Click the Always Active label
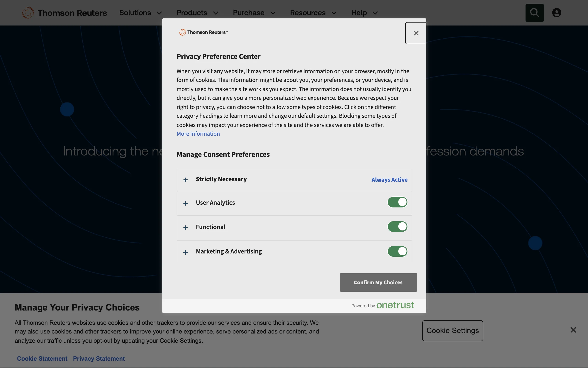 389,180
